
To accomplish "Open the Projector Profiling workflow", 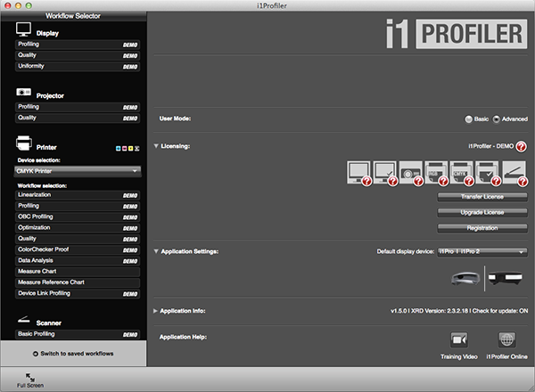I will 78,107.
